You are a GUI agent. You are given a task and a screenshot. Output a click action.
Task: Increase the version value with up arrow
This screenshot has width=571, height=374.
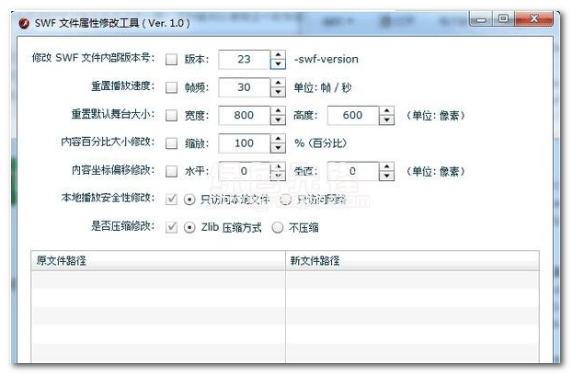[x=278, y=55]
